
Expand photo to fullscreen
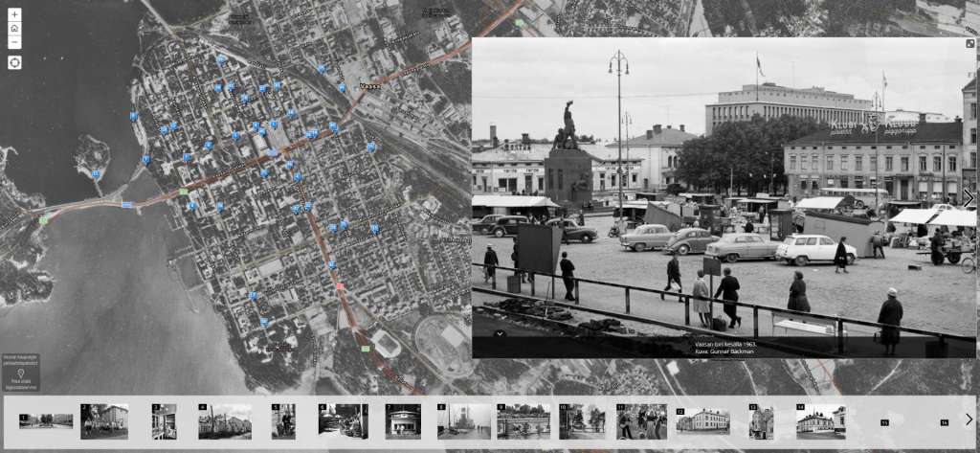[x=969, y=44]
